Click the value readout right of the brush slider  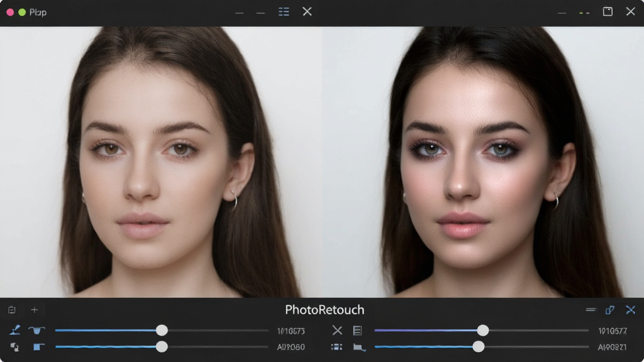click(x=291, y=331)
